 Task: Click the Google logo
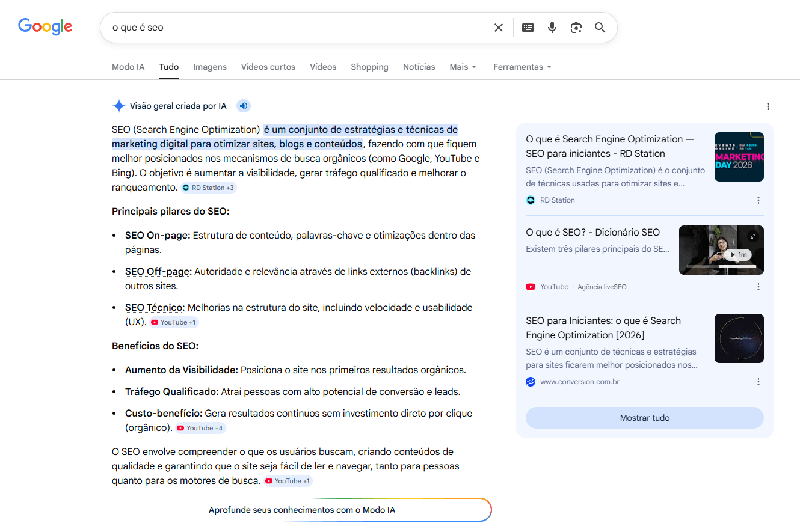tap(45, 26)
